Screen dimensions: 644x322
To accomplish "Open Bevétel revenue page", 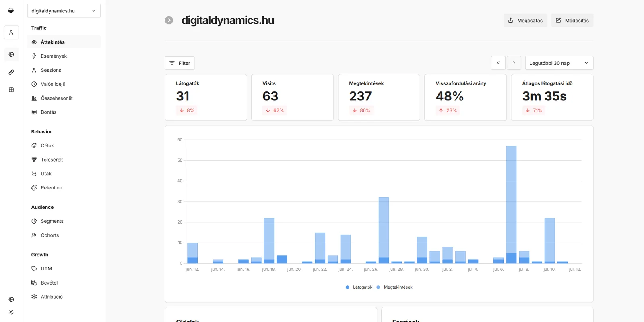I will 64,283.
